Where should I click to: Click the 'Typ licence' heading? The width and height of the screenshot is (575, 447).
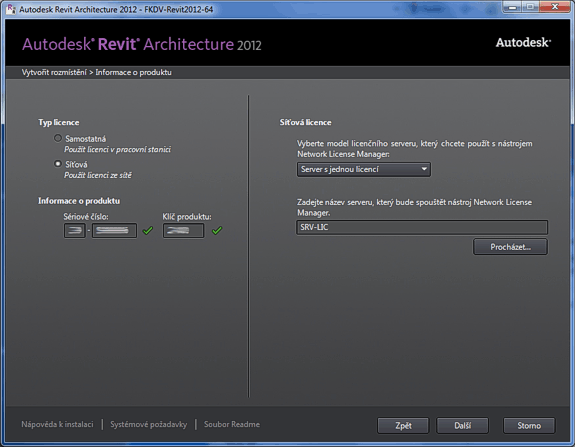59,122
